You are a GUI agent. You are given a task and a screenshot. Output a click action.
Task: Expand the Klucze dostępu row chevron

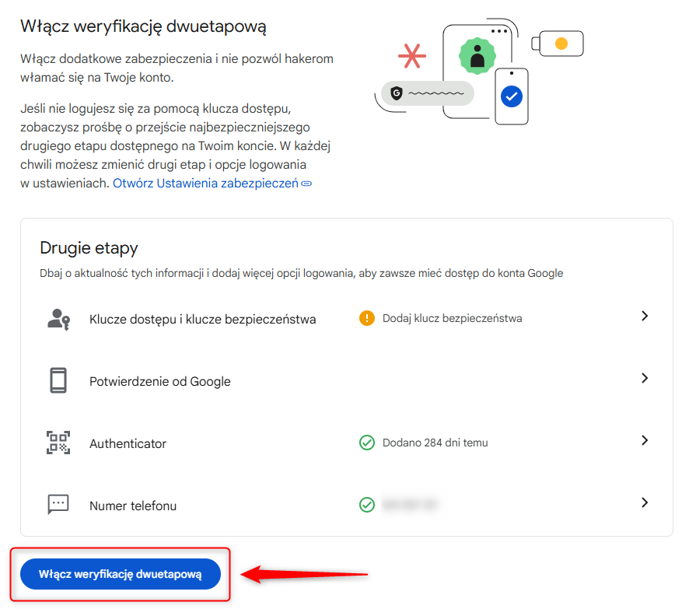(x=645, y=316)
